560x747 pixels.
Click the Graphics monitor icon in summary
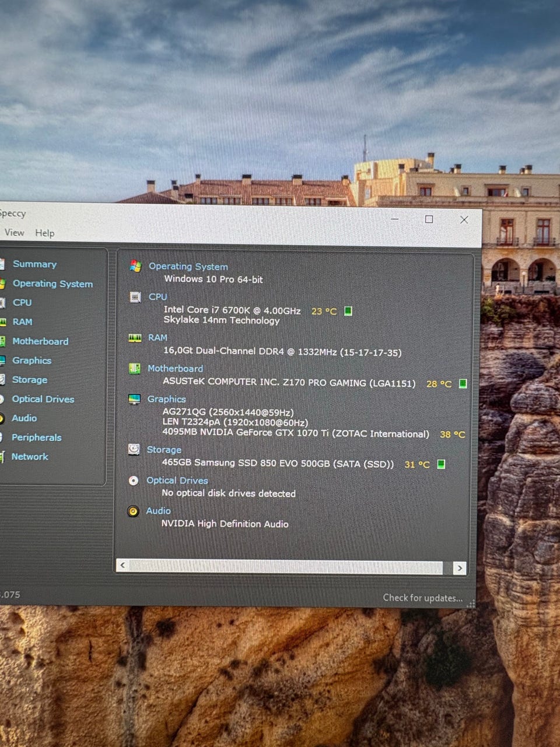pos(135,399)
